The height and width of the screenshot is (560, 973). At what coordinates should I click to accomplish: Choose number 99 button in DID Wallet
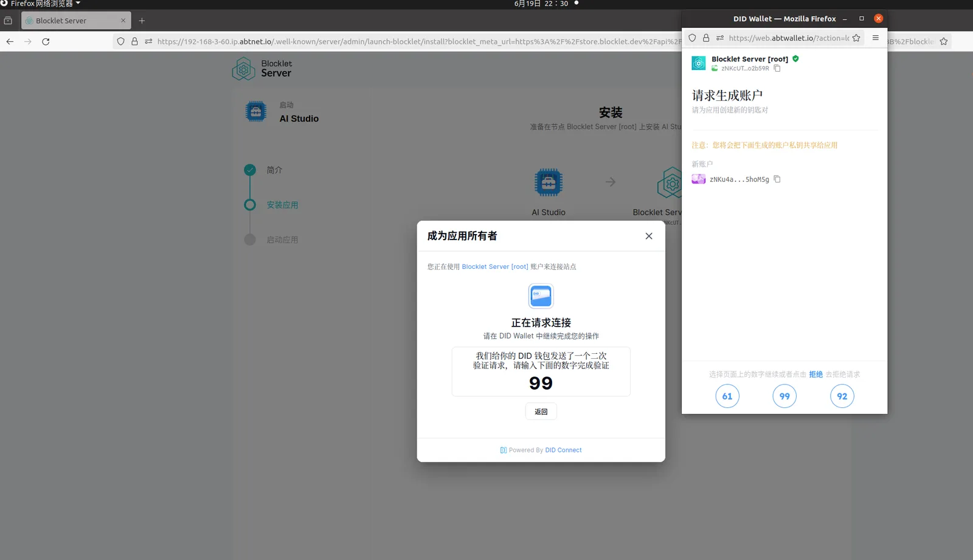(x=784, y=396)
